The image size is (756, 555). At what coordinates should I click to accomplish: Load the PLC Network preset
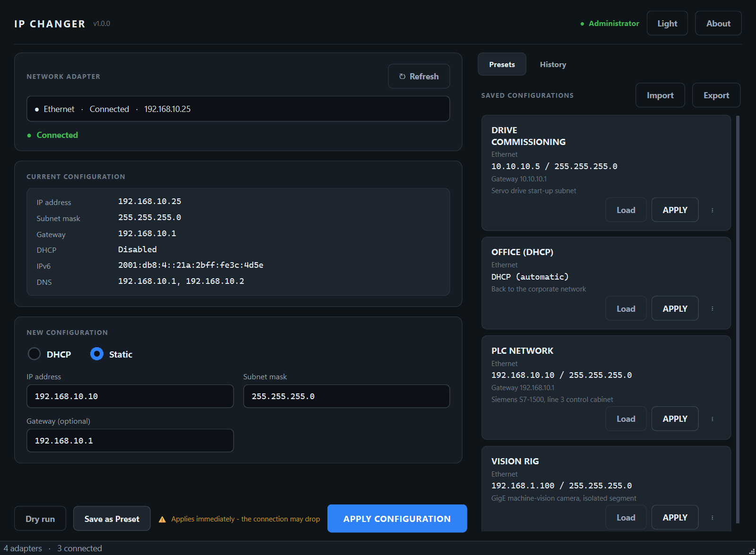click(626, 419)
